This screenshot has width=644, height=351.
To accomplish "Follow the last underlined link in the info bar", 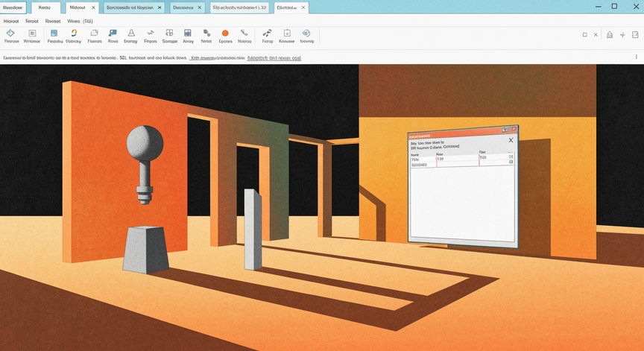I will pyautogui.click(x=274, y=58).
